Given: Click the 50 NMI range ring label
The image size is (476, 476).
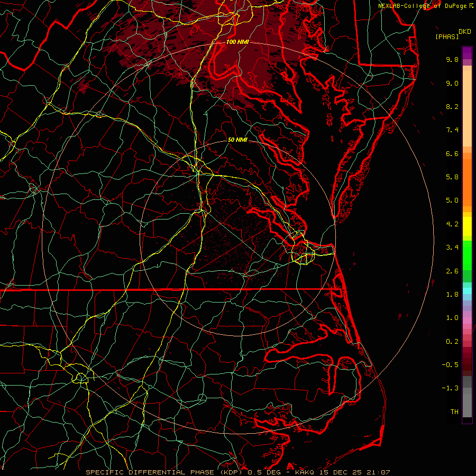Looking at the screenshot, I should pos(237,140).
